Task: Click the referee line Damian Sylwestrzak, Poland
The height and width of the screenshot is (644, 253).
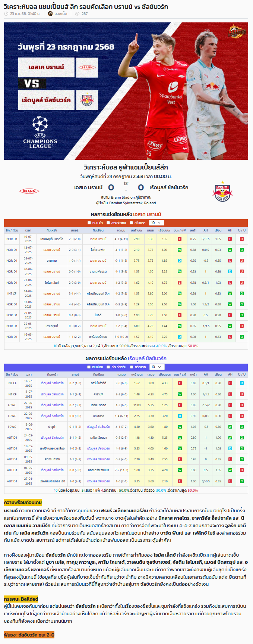Action: click(126, 203)
